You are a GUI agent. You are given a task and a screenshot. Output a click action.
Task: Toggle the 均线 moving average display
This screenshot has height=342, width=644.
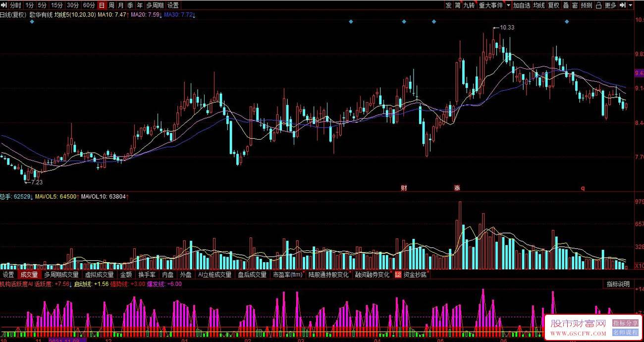pyautogui.click(x=539, y=5)
